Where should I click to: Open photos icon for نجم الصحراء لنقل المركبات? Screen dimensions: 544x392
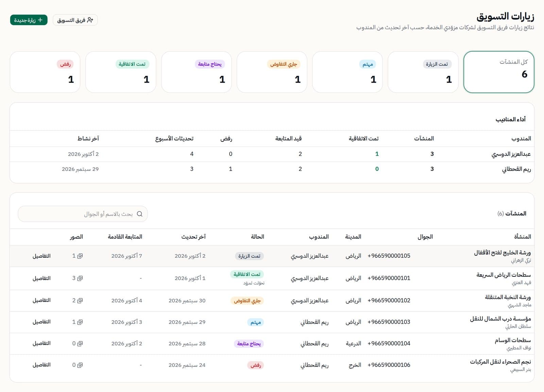(80, 365)
